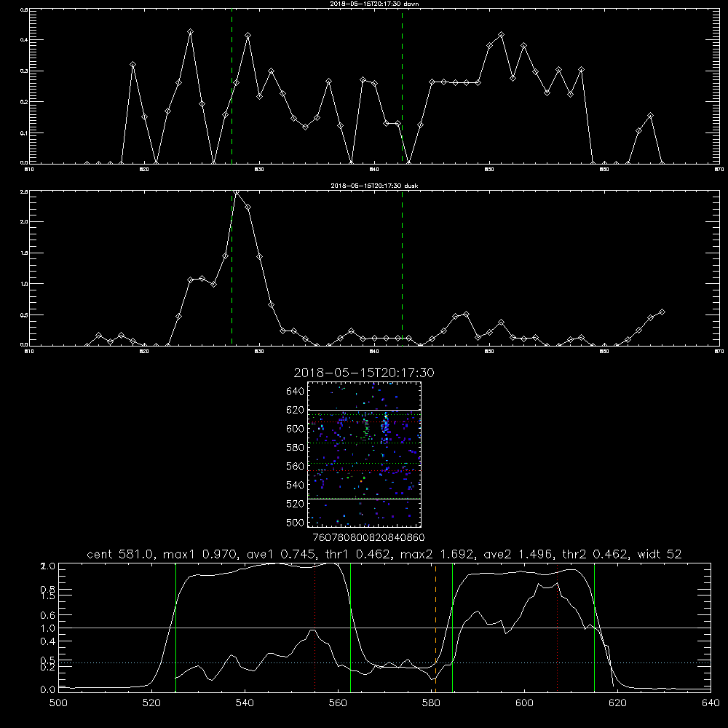Click the 'cent 581.0' value in the stats header
The width and height of the screenshot is (728, 728).
pos(120,554)
